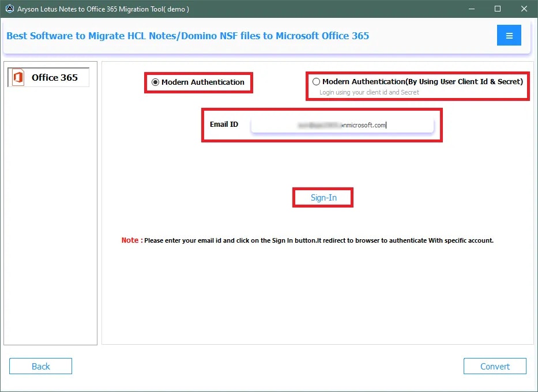
Task: Click the Aryson app logo in title bar
Action: pos(10,9)
